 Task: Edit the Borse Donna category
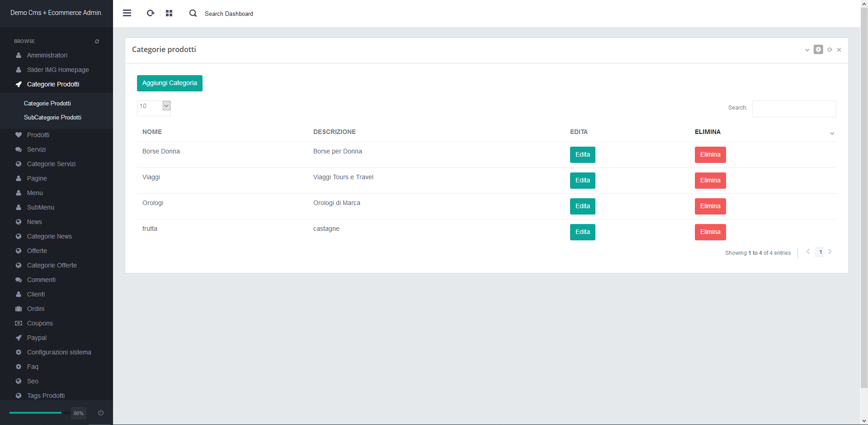point(582,155)
